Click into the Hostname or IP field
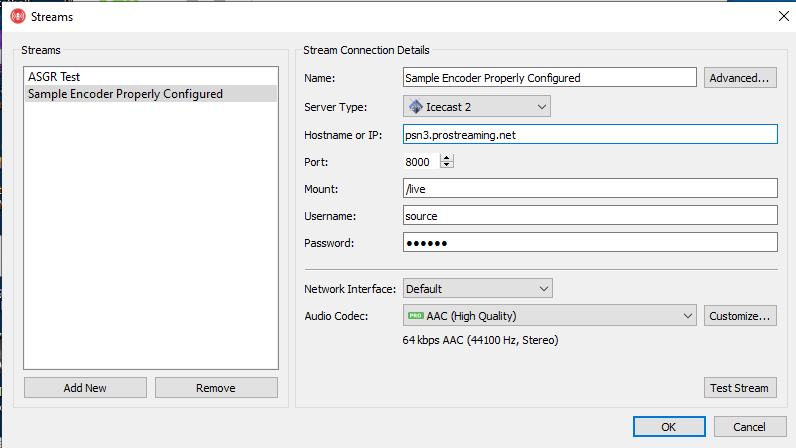Screen dimensions: 796x448 point(589,135)
